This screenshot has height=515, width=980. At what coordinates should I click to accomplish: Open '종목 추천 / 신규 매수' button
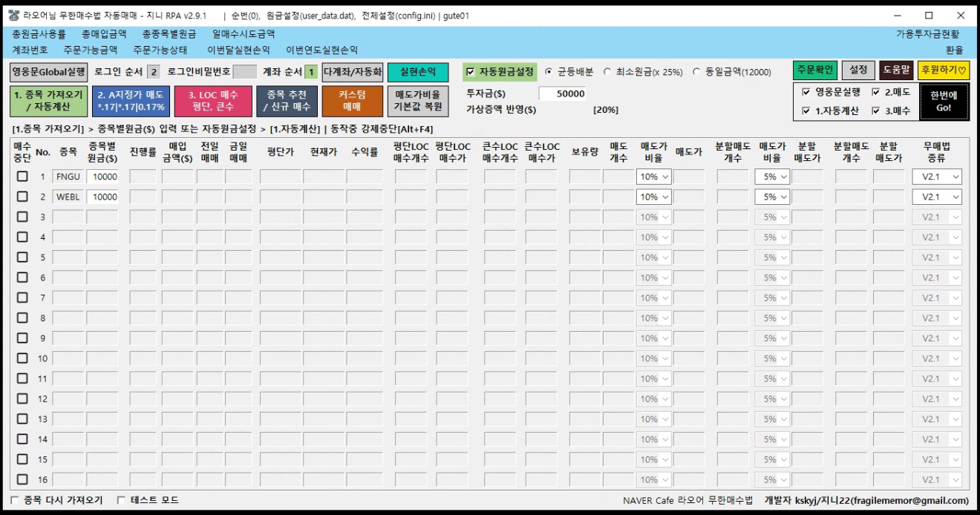point(287,101)
